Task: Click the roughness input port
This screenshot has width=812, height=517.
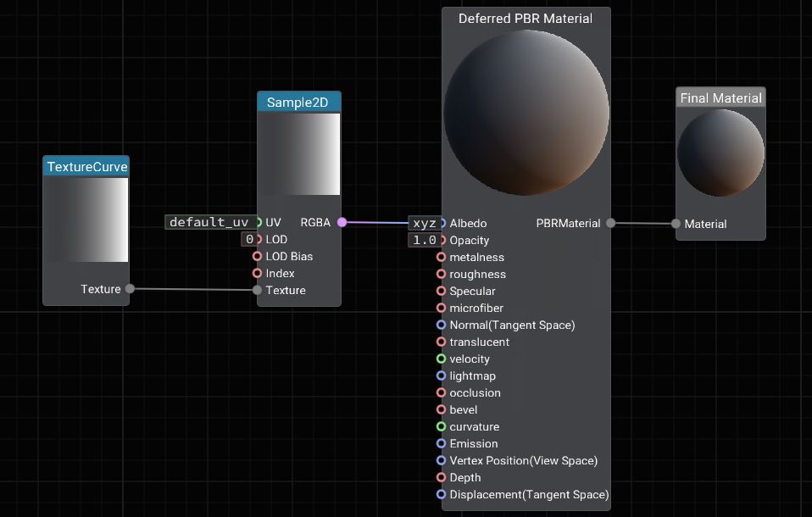Action: click(441, 274)
